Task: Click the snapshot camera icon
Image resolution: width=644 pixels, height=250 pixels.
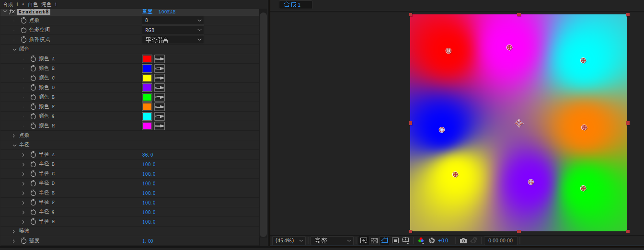Action: [x=463, y=240]
